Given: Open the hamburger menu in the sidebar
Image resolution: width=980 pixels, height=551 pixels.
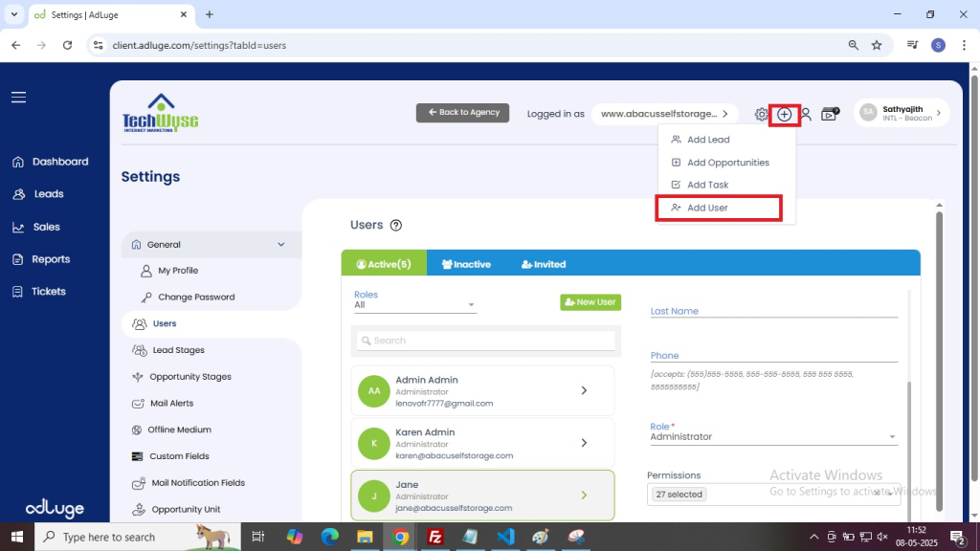Looking at the screenshot, I should pyautogui.click(x=18, y=97).
